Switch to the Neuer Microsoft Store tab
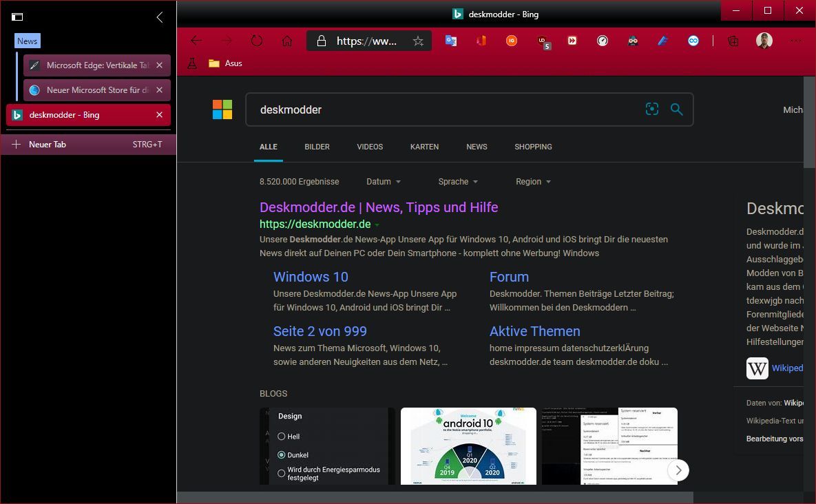Image resolution: width=816 pixels, height=504 pixels. click(x=97, y=90)
